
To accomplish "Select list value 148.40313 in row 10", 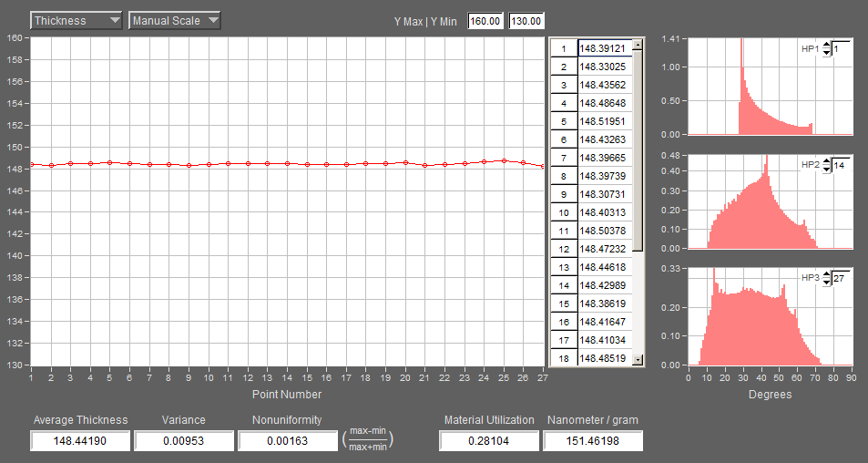I will [x=605, y=212].
